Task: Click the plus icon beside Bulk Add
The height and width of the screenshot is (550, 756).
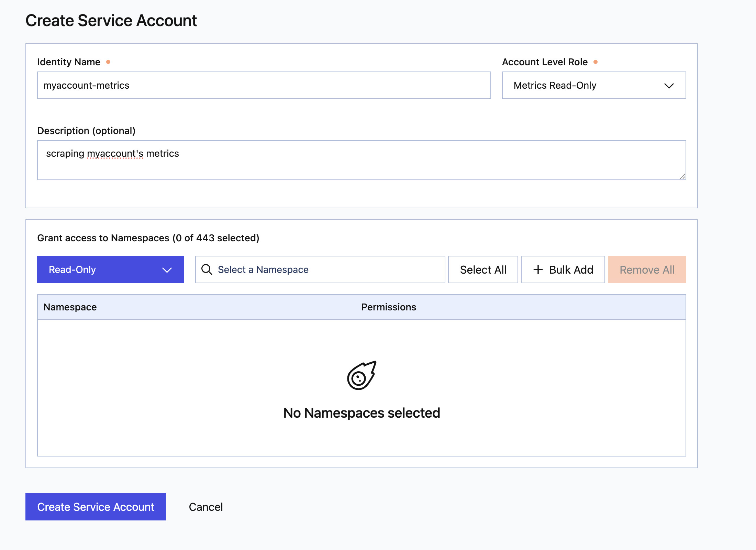Action: [x=538, y=269]
